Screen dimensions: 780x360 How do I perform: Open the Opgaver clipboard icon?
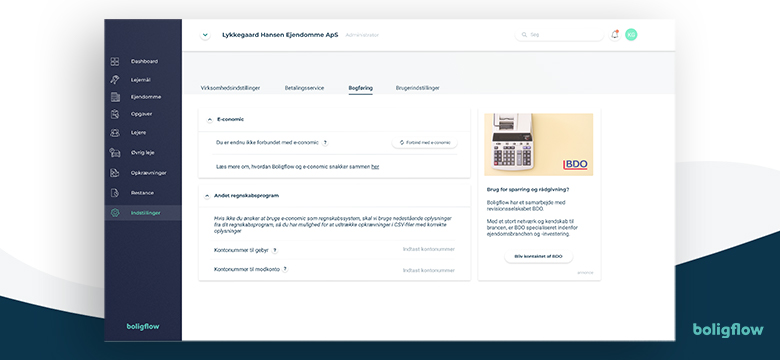pyautogui.click(x=115, y=114)
